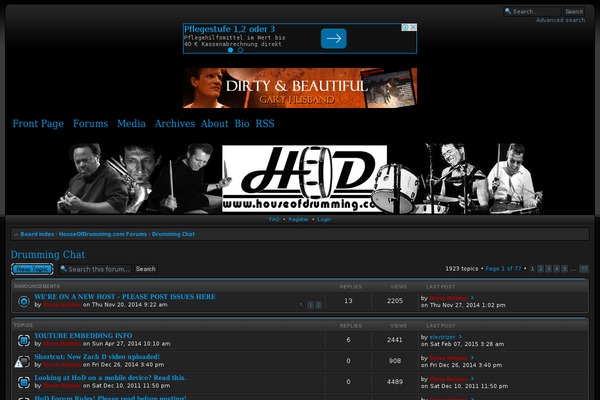
Task: Go to page 4 of the topic list
Action: 556,269
